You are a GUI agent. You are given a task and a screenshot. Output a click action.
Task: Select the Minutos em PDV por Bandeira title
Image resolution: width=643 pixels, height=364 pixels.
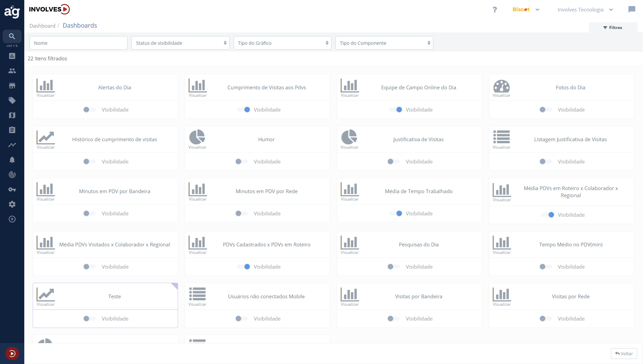[115, 191]
